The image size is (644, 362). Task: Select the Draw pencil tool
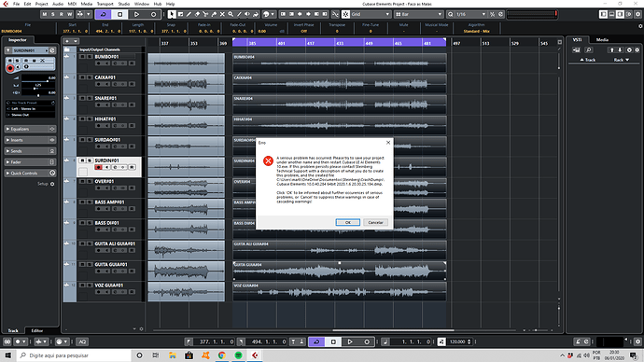coord(189,14)
